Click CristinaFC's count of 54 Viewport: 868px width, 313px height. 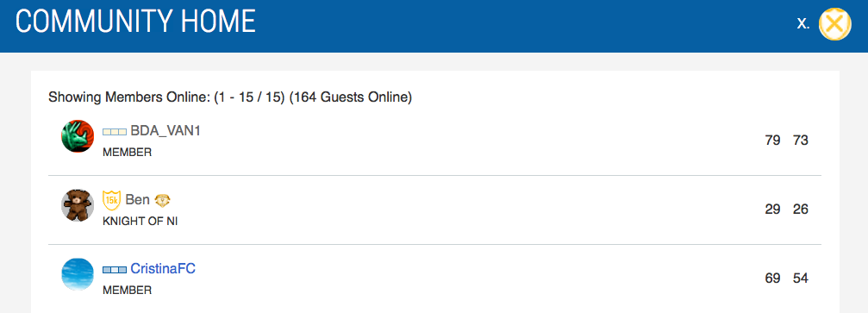coord(801,279)
